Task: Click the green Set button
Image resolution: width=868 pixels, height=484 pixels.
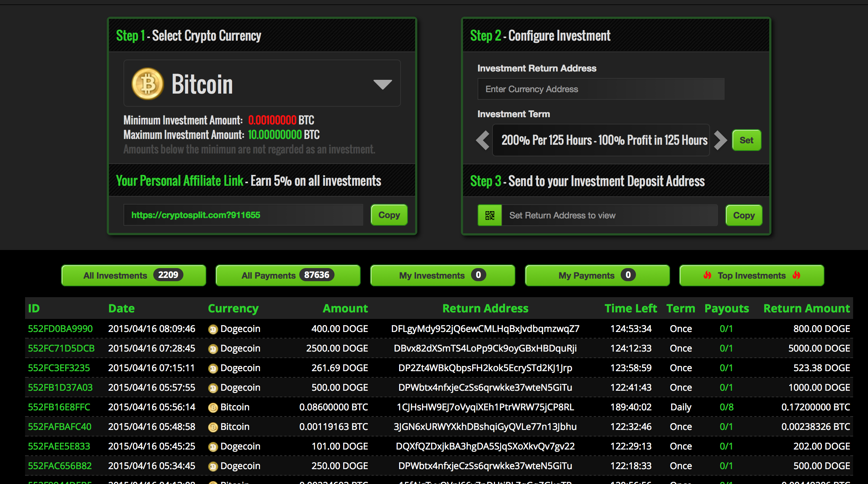Action: [x=746, y=140]
